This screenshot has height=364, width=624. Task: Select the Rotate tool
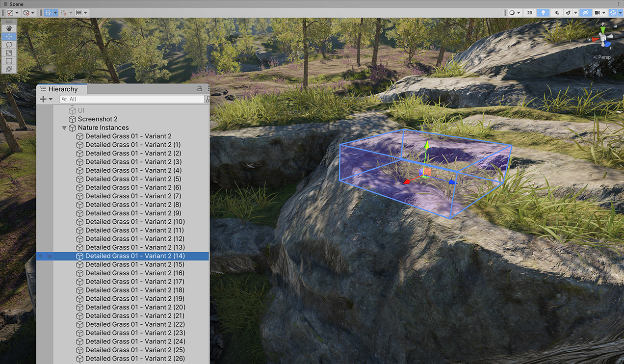tap(9, 45)
